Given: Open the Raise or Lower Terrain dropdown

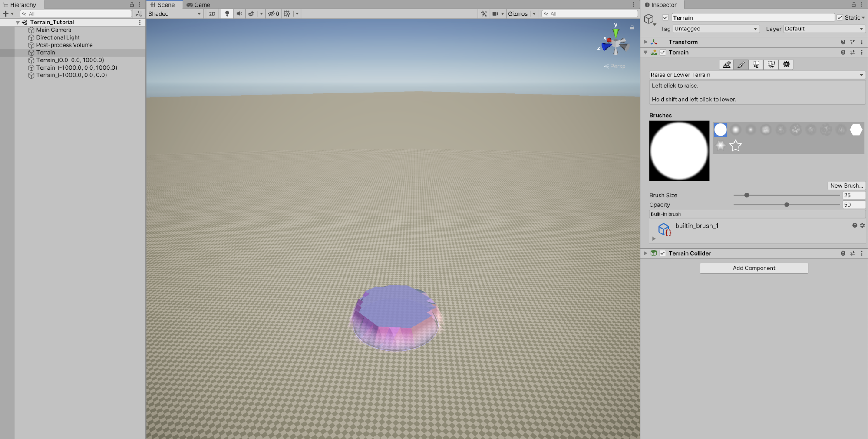Looking at the screenshot, I should click(757, 75).
